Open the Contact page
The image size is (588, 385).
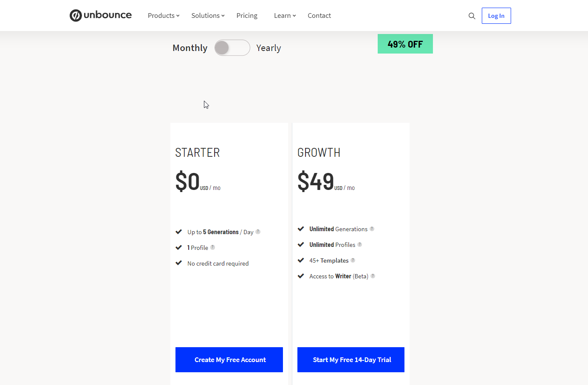click(x=319, y=15)
